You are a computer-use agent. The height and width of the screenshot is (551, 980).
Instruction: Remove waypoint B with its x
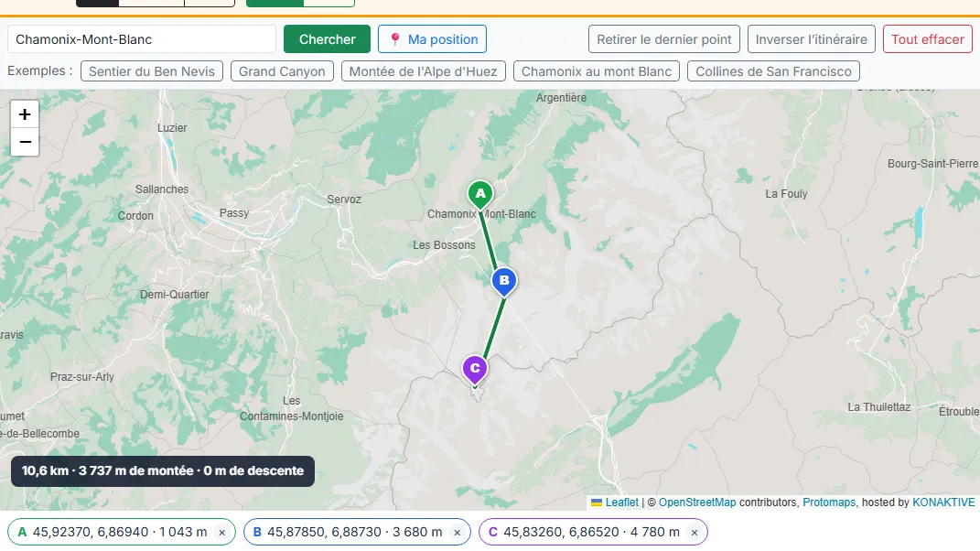(x=457, y=533)
